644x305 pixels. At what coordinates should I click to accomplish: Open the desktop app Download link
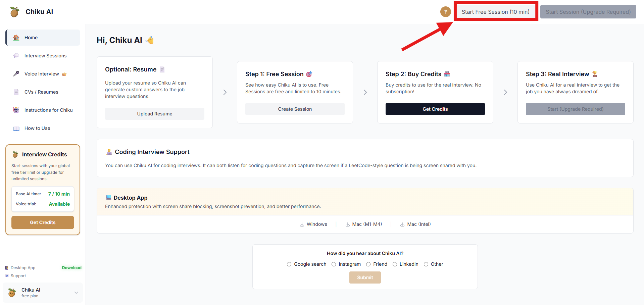(71, 267)
